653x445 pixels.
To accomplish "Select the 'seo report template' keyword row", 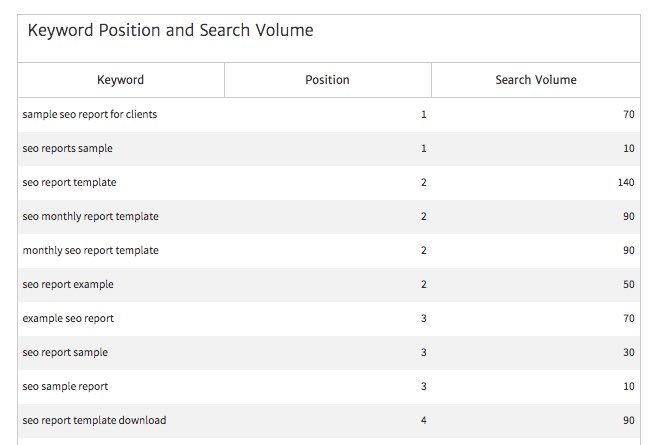I will pos(69,182).
